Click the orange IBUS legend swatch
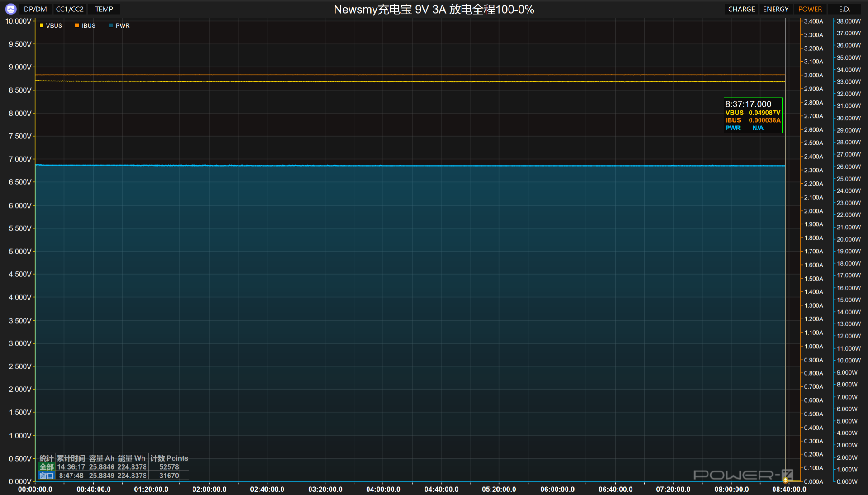Image resolution: width=868 pixels, height=495 pixels. pos(77,25)
